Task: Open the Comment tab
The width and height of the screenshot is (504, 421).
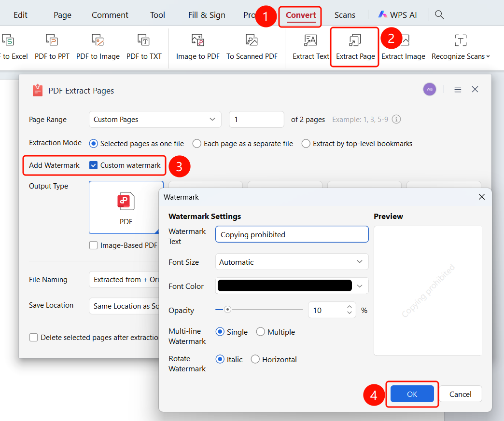Action: pos(110,15)
